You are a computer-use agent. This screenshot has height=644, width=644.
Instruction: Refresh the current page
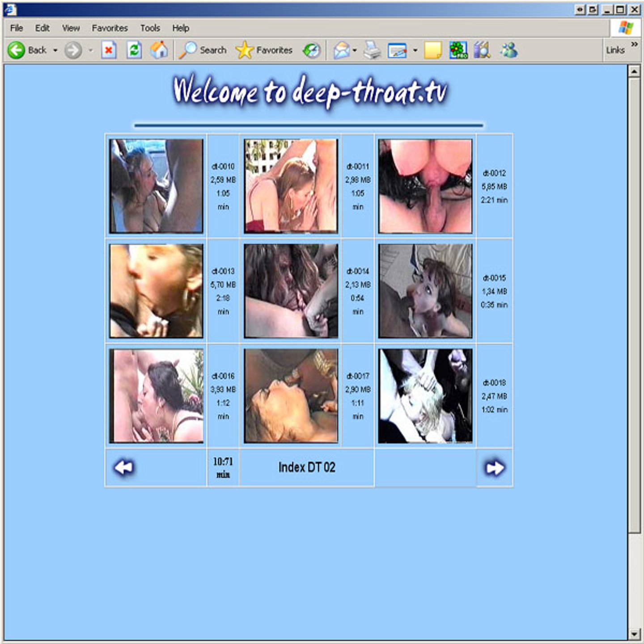[134, 50]
